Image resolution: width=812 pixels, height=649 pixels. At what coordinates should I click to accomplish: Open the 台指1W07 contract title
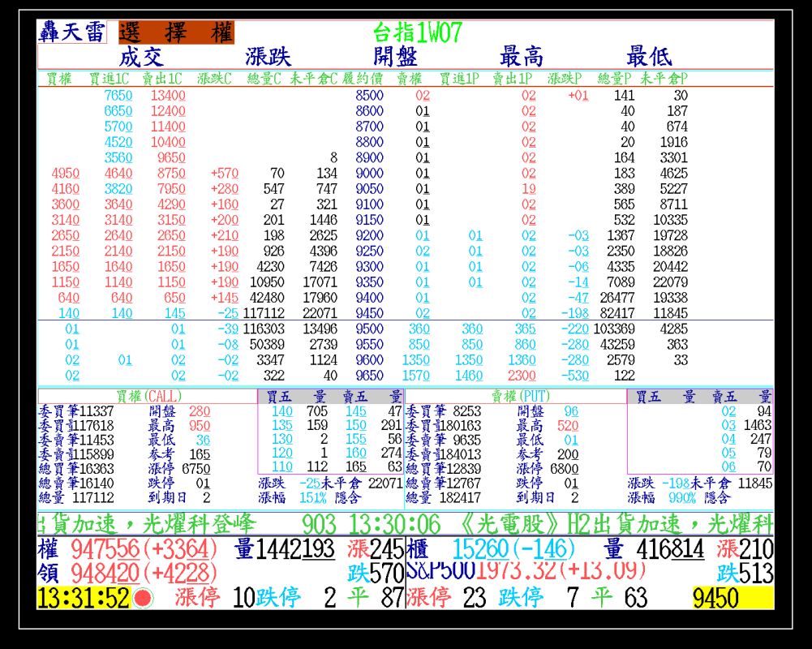click(417, 32)
